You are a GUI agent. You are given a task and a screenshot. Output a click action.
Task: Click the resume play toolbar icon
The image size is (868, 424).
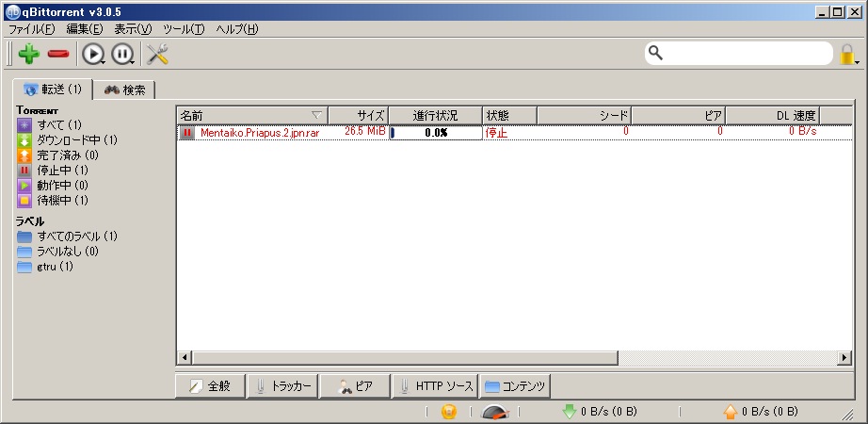tap(93, 54)
